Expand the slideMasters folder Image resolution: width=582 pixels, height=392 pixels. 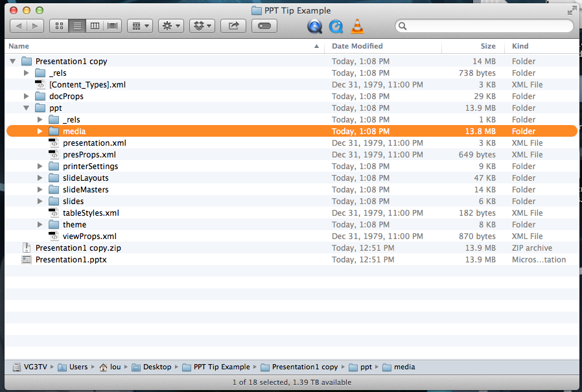[x=40, y=190]
